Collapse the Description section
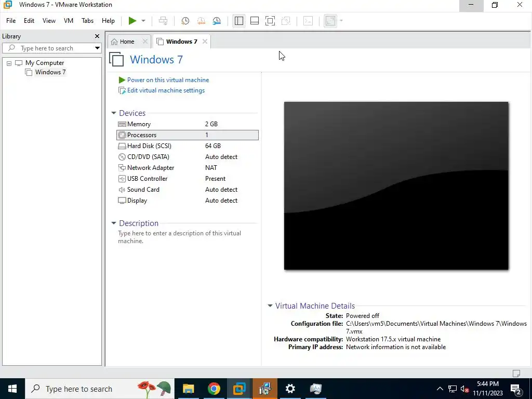 tap(114, 223)
